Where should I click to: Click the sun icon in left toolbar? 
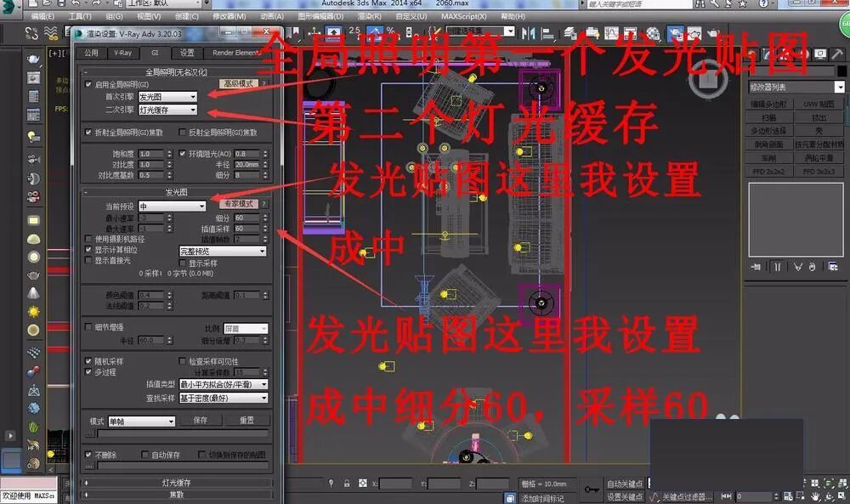pyautogui.click(x=33, y=311)
